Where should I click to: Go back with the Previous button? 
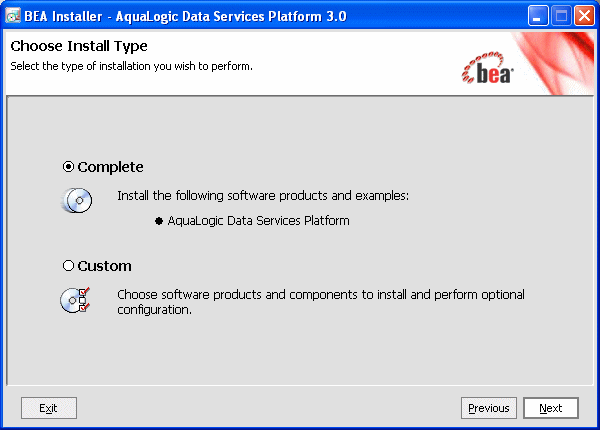click(x=489, y=408)
